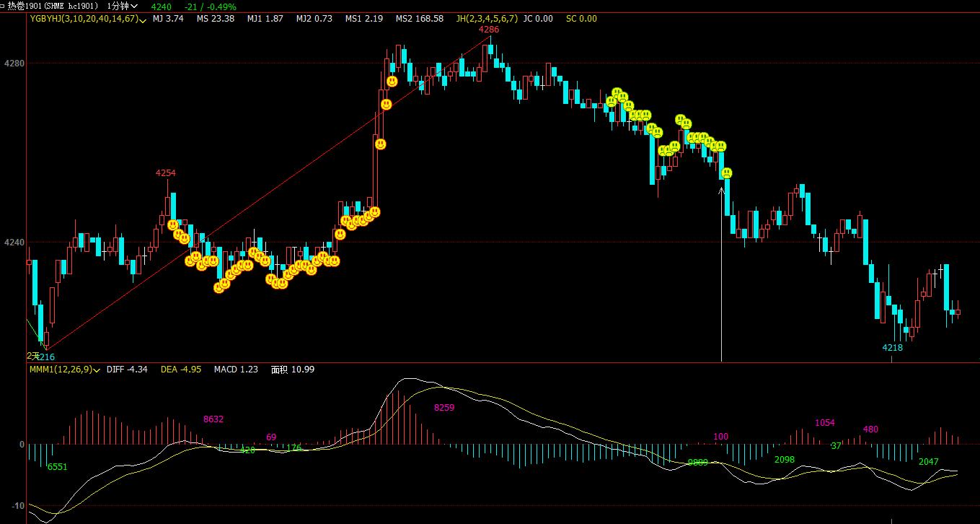Expand the MMM1(12,26,9) indicator dropdown

(97, 370)
